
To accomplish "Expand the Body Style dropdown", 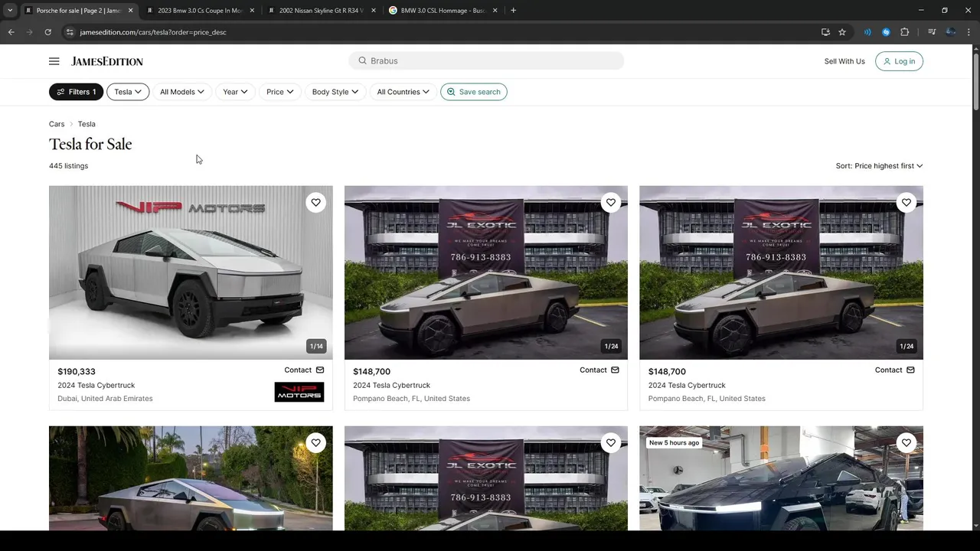I will click(335, 92).
